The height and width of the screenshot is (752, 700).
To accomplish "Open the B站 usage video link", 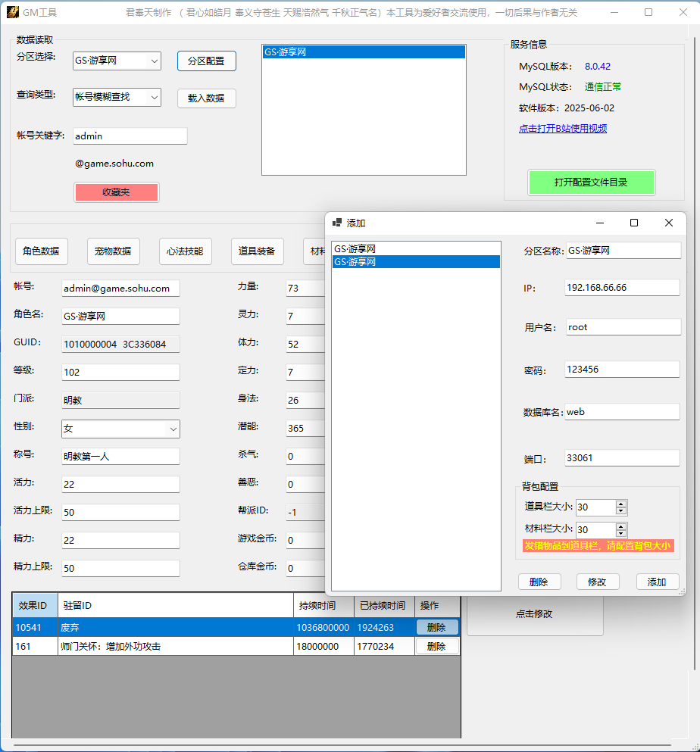I will tap(562, 129).
